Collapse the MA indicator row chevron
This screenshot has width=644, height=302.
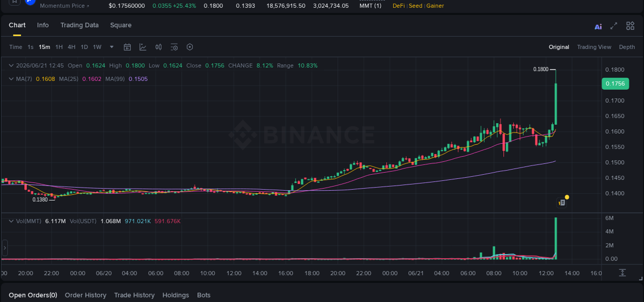tap(11, 79)
